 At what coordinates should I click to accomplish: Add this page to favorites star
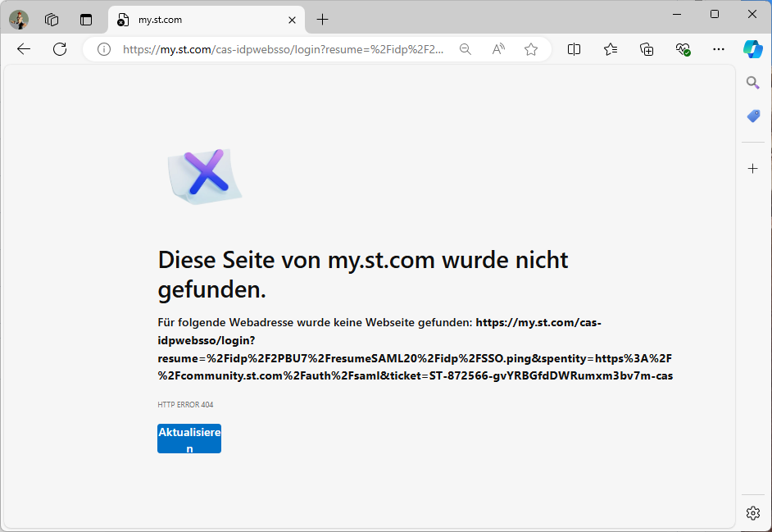point(531,49)
